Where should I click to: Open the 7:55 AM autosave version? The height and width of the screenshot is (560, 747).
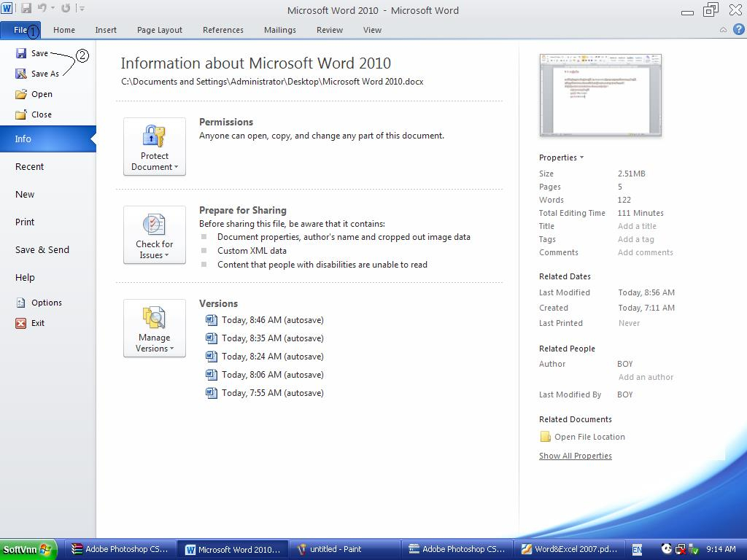pos(265,393)
